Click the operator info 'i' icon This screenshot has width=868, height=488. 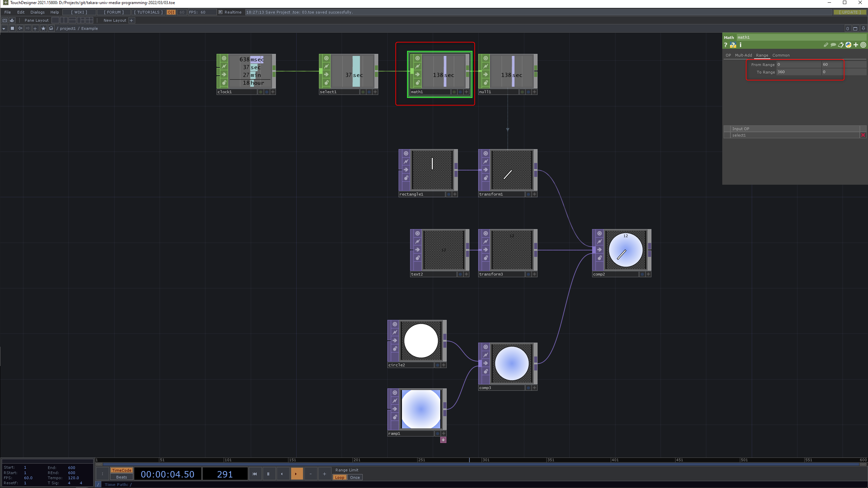pyautogui.click(x=741, y=45)
